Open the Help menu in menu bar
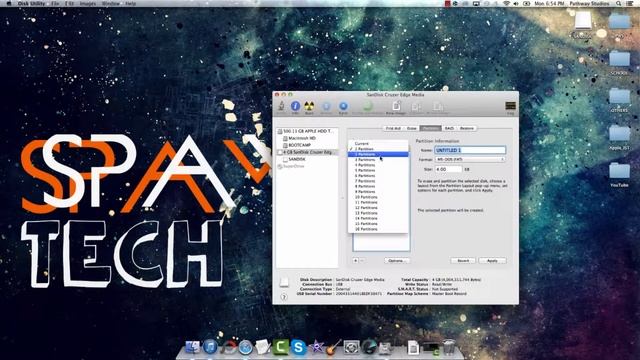This screenshot has width=640, height=360. 131,3
